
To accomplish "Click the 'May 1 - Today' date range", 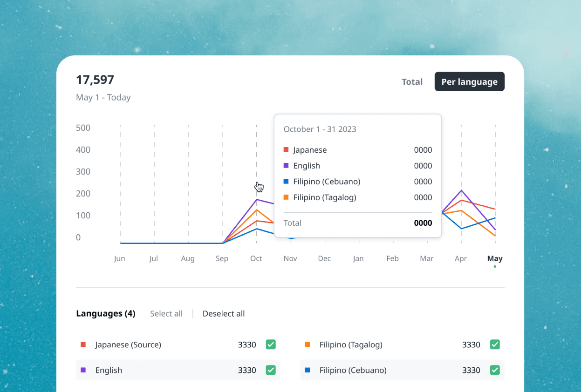I will pyautogui.click(x=103, y=97).
